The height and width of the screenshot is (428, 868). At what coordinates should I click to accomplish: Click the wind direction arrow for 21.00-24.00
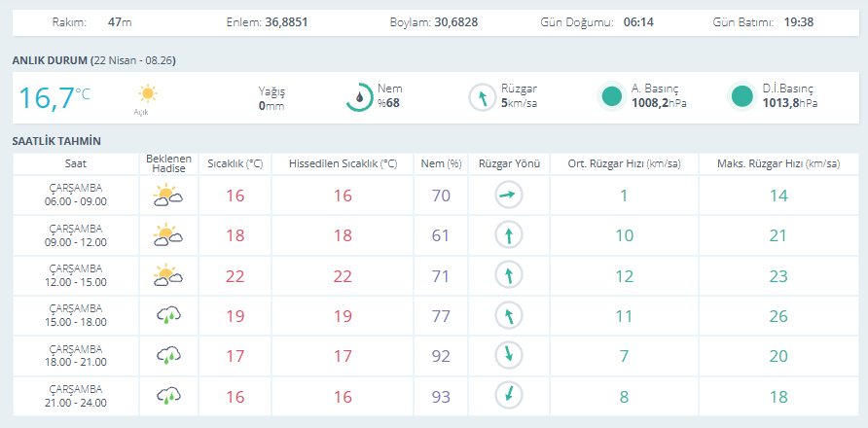pos(509,395)
